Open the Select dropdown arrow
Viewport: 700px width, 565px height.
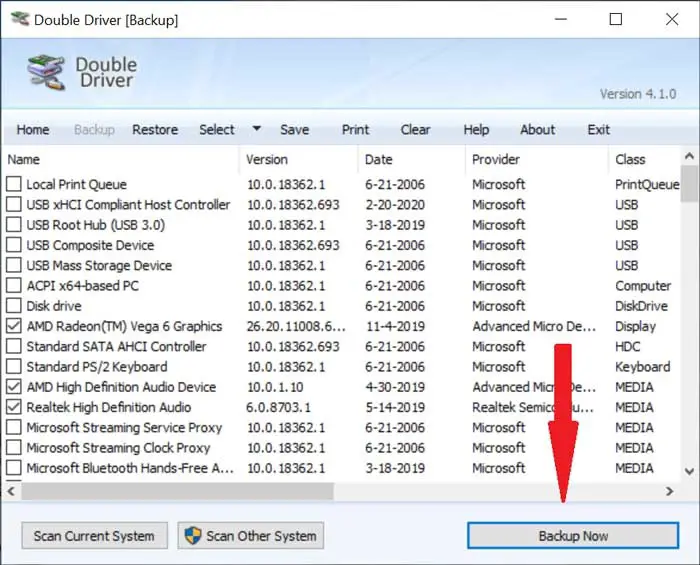coord(256,129)
